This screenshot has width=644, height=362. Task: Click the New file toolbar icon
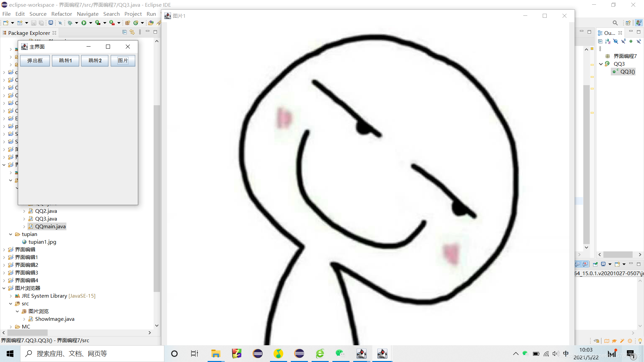(6, 23)
